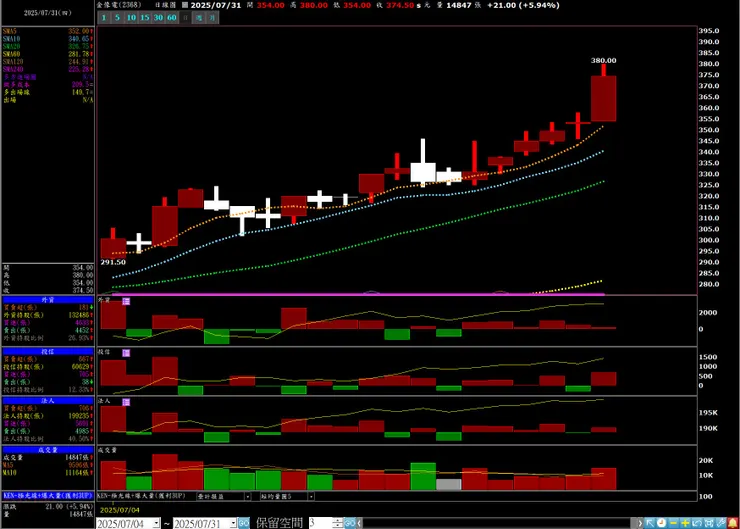Click the yellow plus zoom-in icon
This screenshot has height=529, width=740.
pos(685,523)
